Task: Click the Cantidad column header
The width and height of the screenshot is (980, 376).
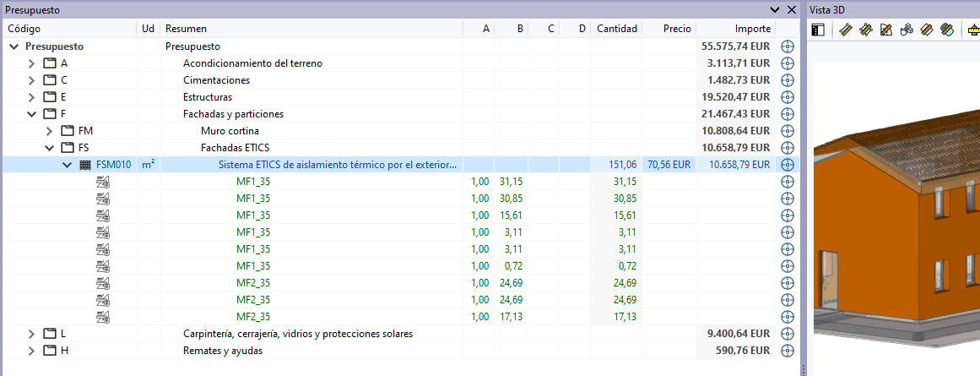Action: tap(616, 29)
